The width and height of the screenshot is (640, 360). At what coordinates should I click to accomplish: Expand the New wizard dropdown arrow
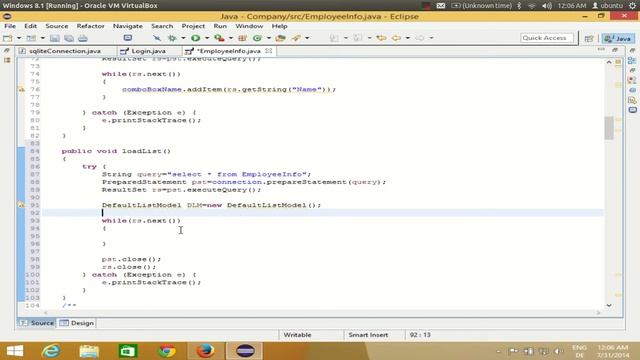tap(19, 38)
